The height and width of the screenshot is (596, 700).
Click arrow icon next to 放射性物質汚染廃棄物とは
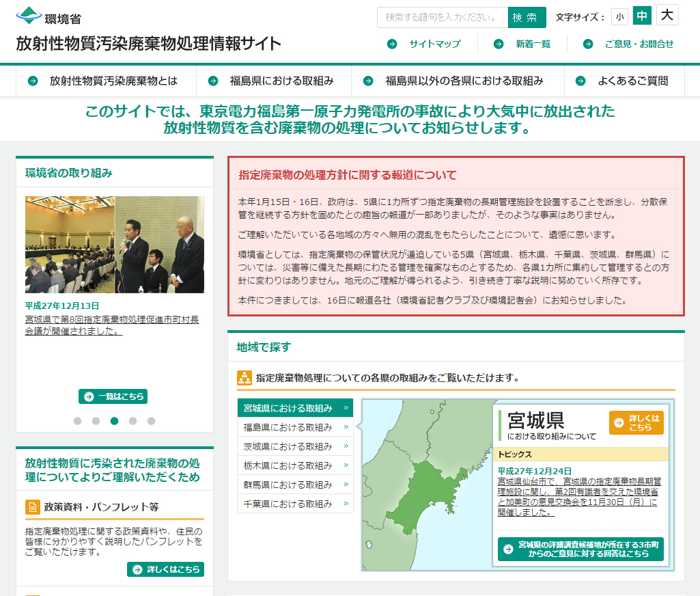[x=33, y=81]
